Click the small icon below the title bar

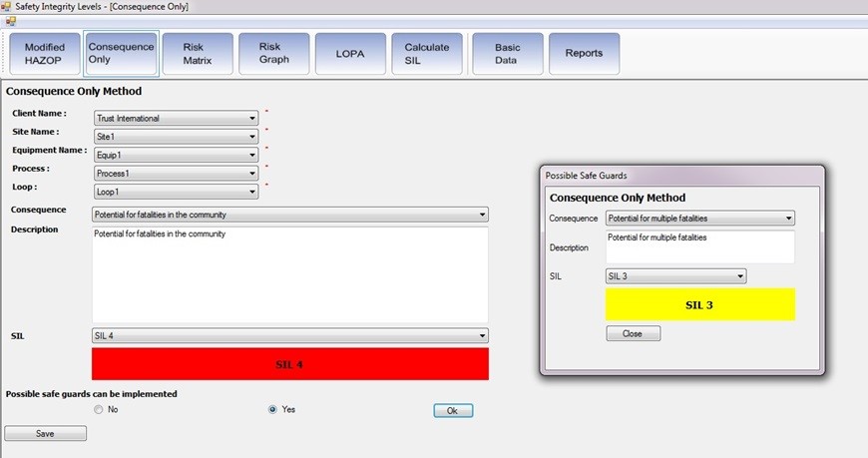[11, 21]
